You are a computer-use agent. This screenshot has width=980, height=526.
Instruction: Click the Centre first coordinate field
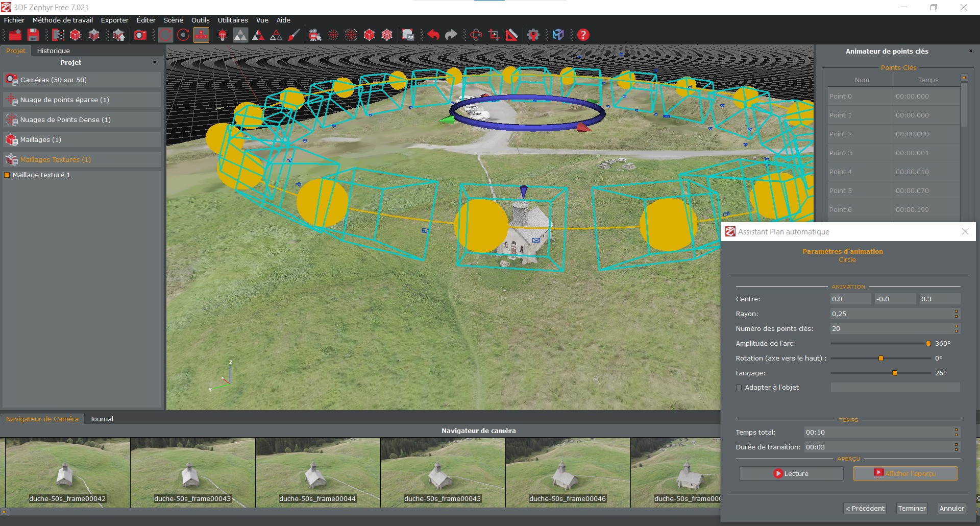coord(850,299)
